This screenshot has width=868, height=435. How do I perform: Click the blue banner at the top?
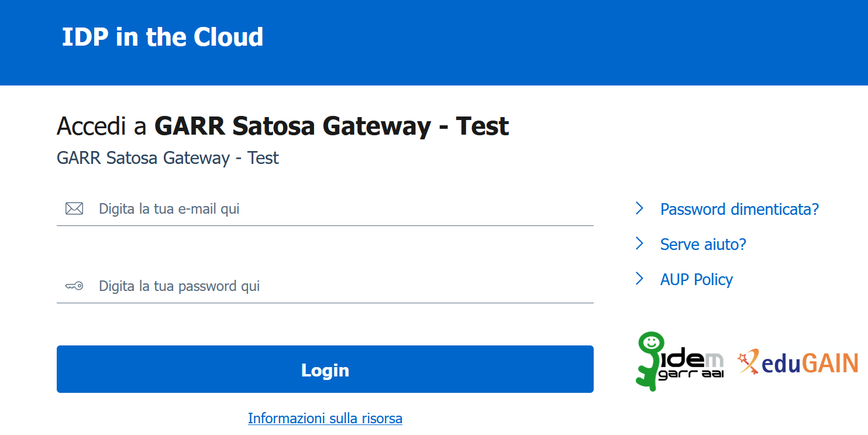coord(434,42)
